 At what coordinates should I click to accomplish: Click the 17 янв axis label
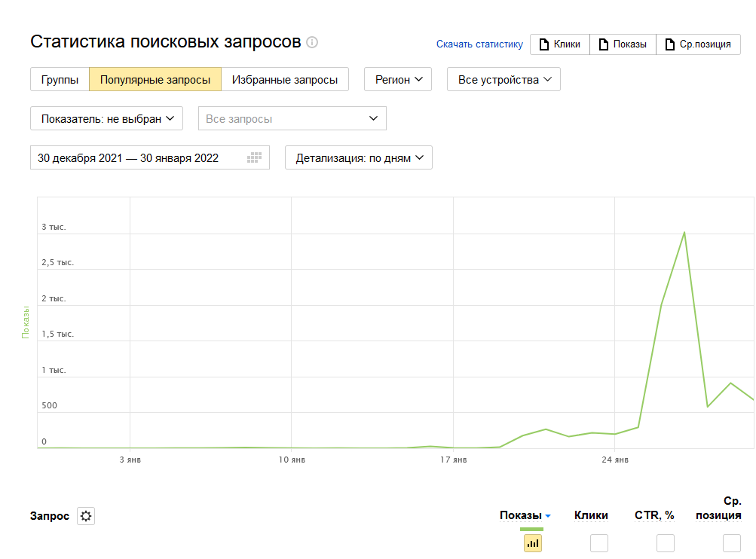(453, 460)
